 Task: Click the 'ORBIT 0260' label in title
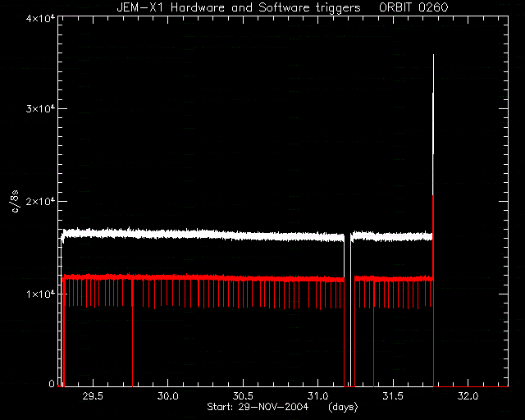(413, 7)
